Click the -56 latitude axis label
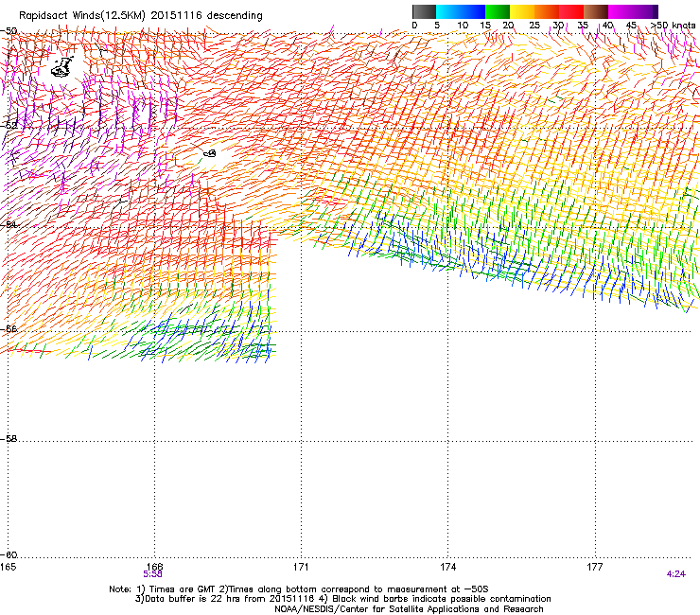Screen dimensions: 700x615 tap(9, 328)
